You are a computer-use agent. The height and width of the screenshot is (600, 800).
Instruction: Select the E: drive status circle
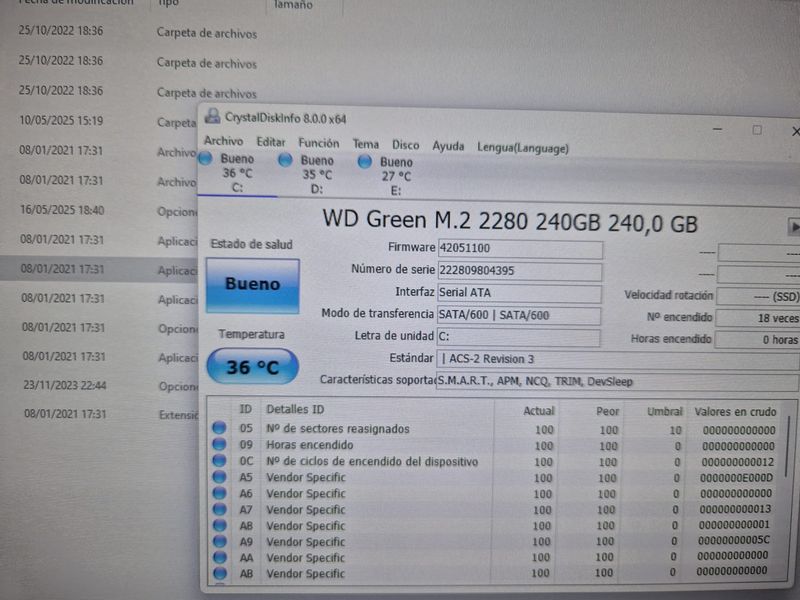[x=365, y=162]
